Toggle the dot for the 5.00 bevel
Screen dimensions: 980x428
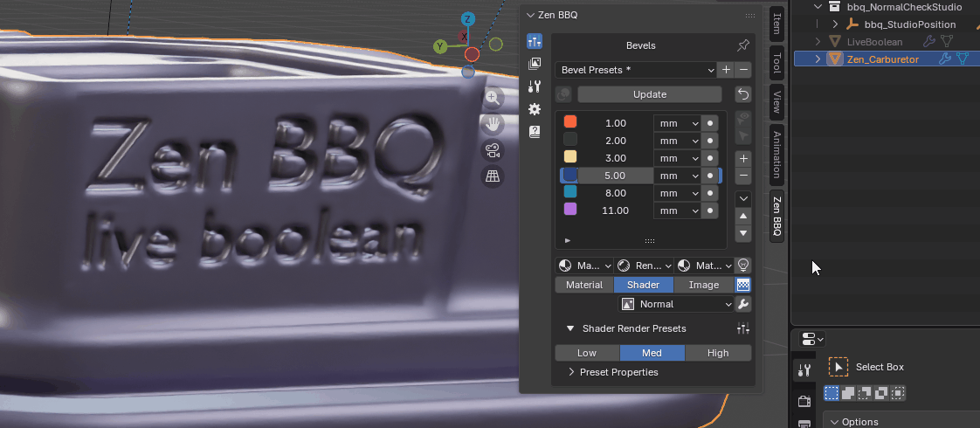[710, 176]
